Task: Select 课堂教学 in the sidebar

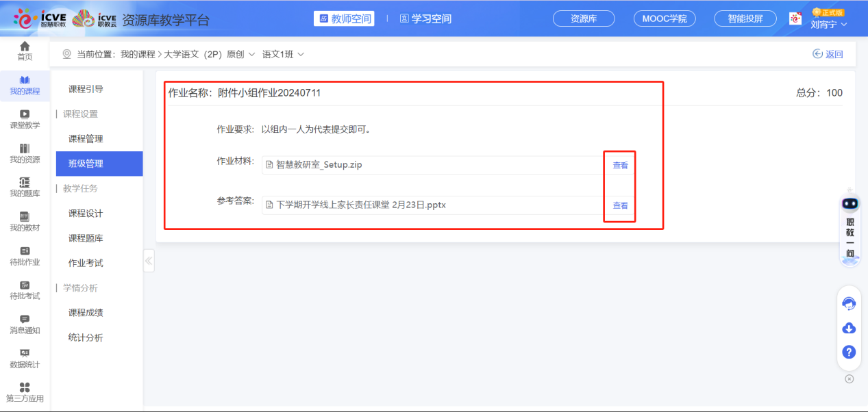Action: click(24, 118)
